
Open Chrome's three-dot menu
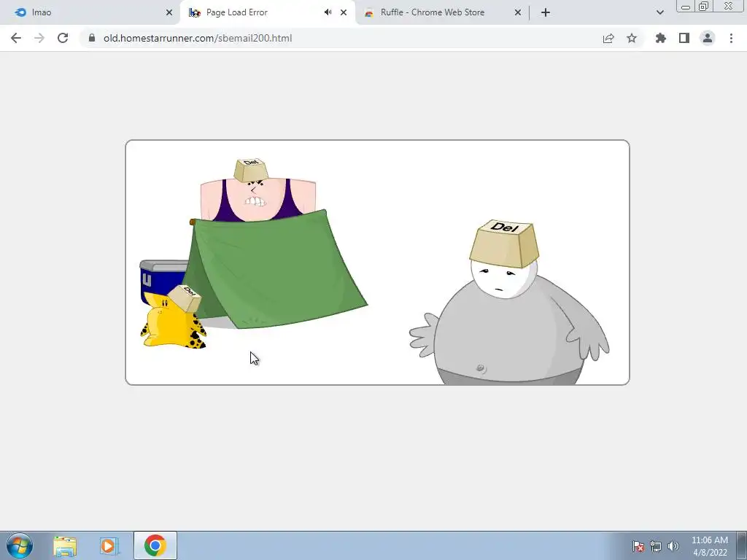click(731, 38)
